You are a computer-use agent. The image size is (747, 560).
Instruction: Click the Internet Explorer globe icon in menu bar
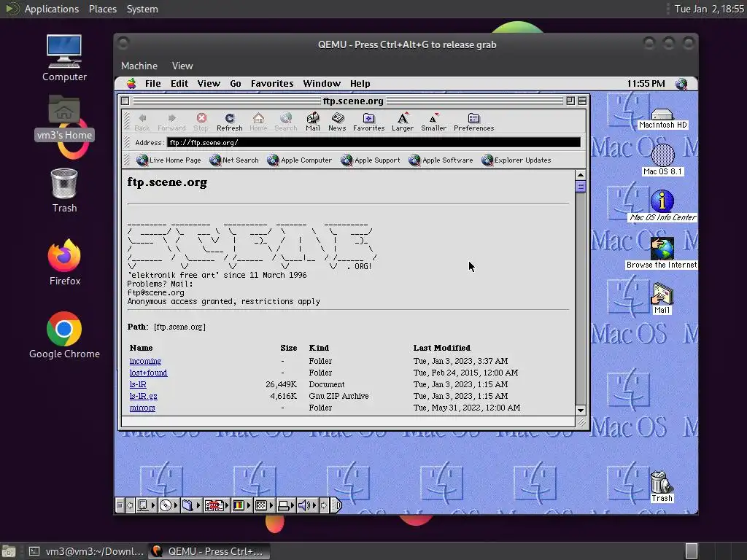click(x=682, y=84)
